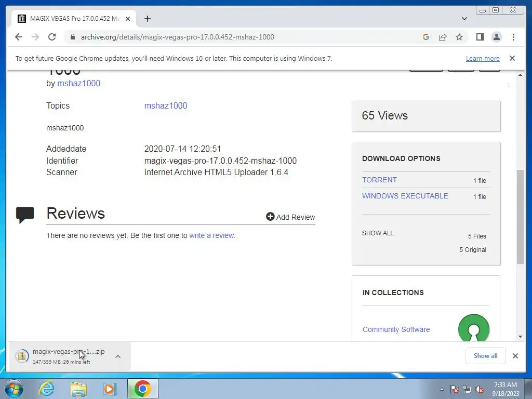Click the forward navigation arrow

(35, 37)
